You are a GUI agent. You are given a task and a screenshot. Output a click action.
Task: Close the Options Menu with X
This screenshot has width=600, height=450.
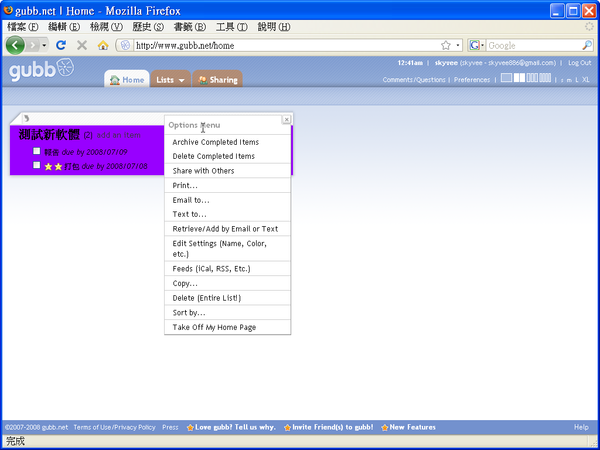[x=286, y=120]
